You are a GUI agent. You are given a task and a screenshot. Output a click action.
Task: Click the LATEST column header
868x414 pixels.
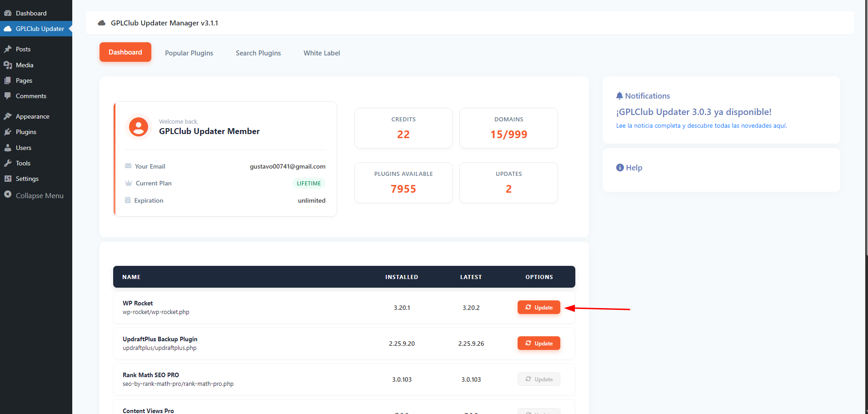pos(471,277)
